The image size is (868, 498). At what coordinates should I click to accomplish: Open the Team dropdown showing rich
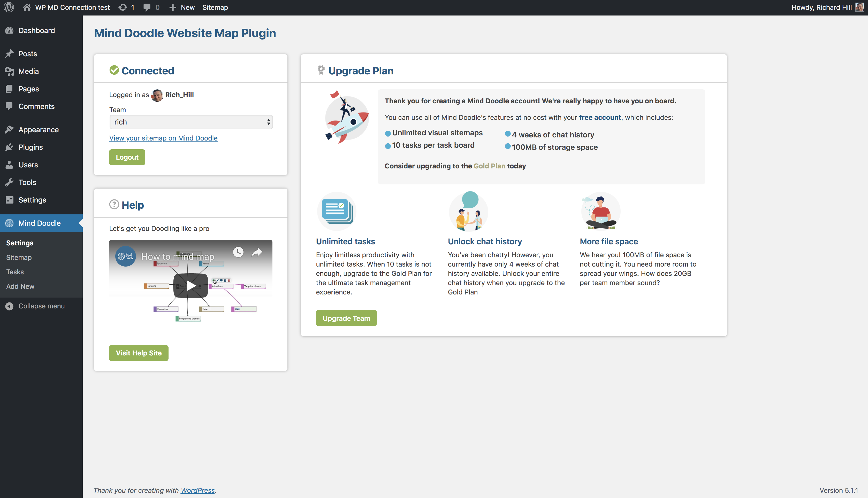(x=191, y=122)
